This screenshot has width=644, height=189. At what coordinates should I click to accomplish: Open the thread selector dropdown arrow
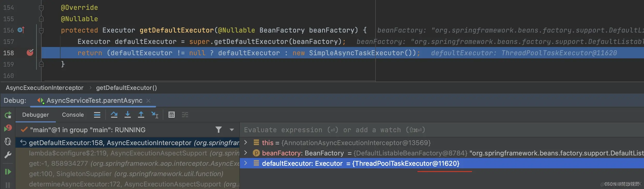pos(232,130)
